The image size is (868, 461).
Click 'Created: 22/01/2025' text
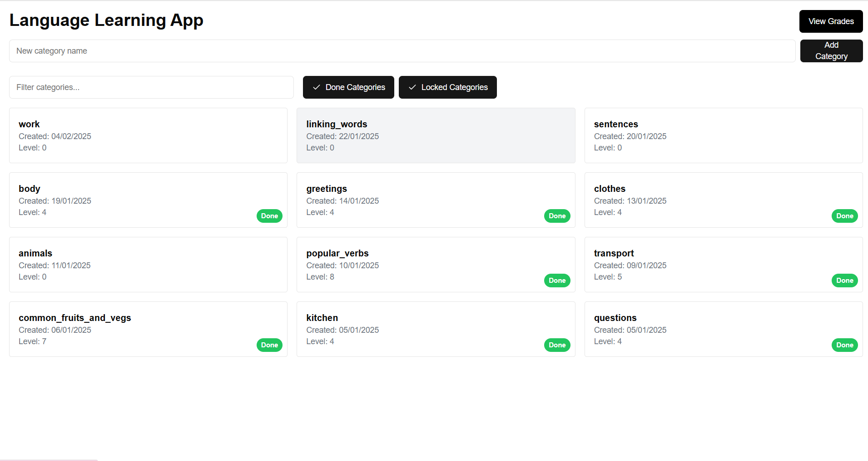pos(342,136)
